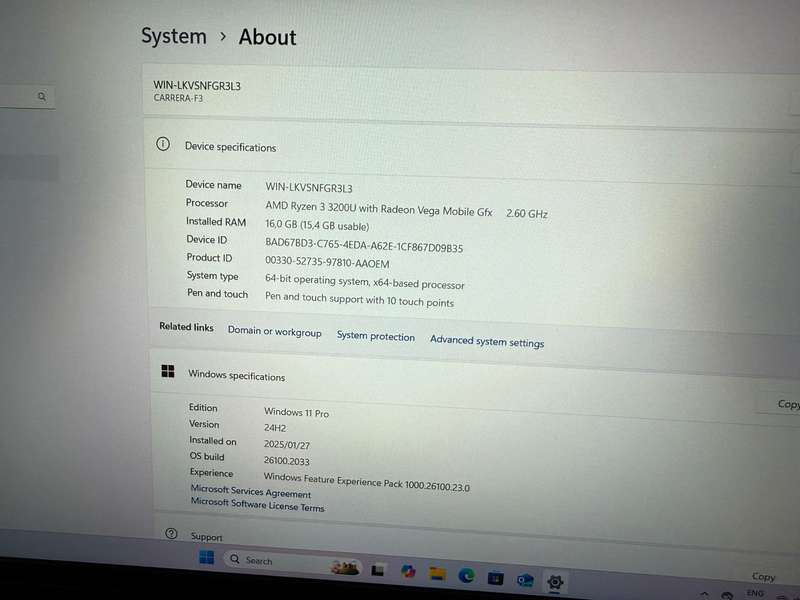Viewport: 800px width, 600px height.
Task: Click the ENG language indicator
Action: (x=755, y=593)
